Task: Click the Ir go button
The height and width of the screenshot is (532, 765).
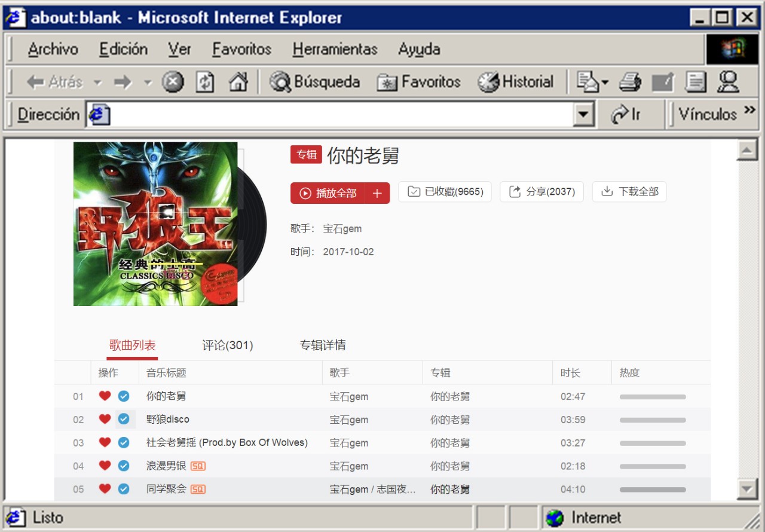Action: (626, 114)
